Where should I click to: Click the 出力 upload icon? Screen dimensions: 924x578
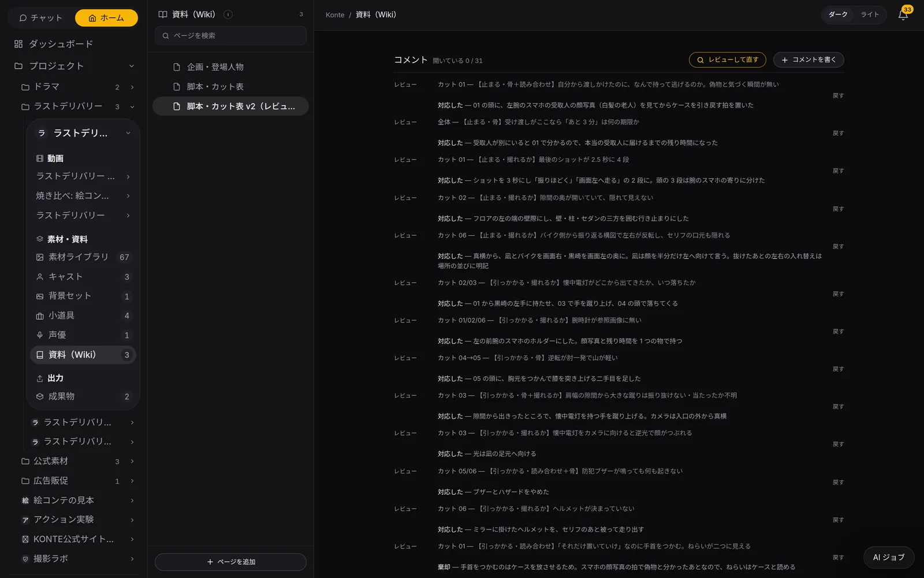(40, 379)
